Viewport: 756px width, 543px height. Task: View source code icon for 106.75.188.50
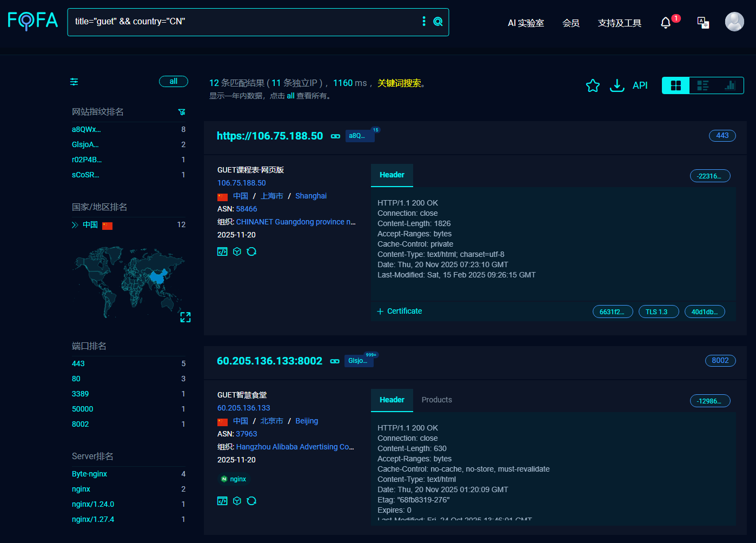coord(222,251)
